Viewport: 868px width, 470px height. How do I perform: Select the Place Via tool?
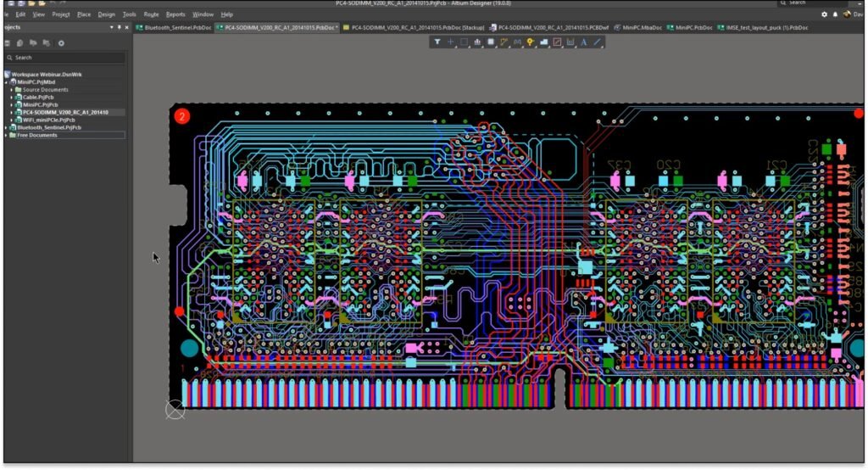(x=531, y=42)
